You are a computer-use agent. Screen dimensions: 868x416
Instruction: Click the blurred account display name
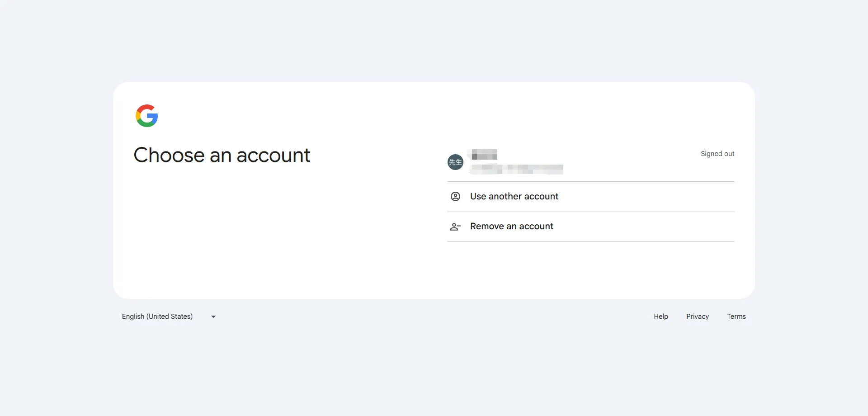[x=483, y=155]
